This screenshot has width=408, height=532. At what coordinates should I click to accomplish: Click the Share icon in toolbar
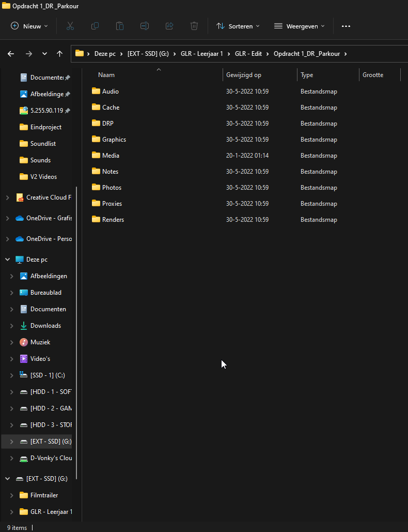[x=169, y=26]
